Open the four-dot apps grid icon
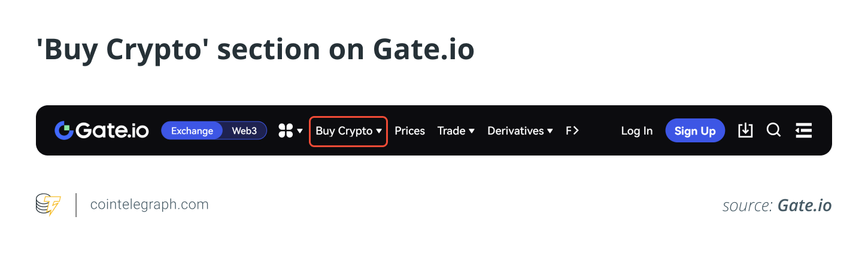The image size is (868, 253). click(286, 130)
